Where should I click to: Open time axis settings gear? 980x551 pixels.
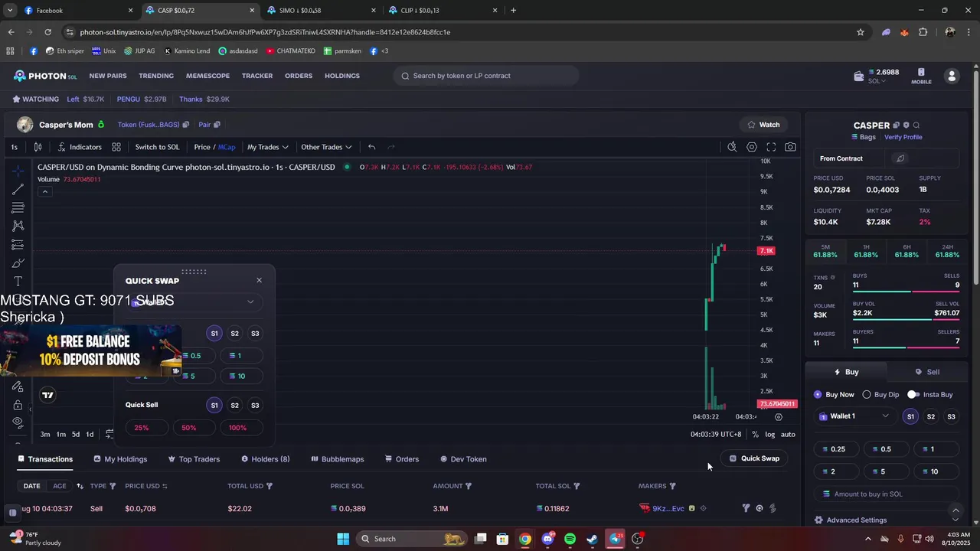click(779, 417)
